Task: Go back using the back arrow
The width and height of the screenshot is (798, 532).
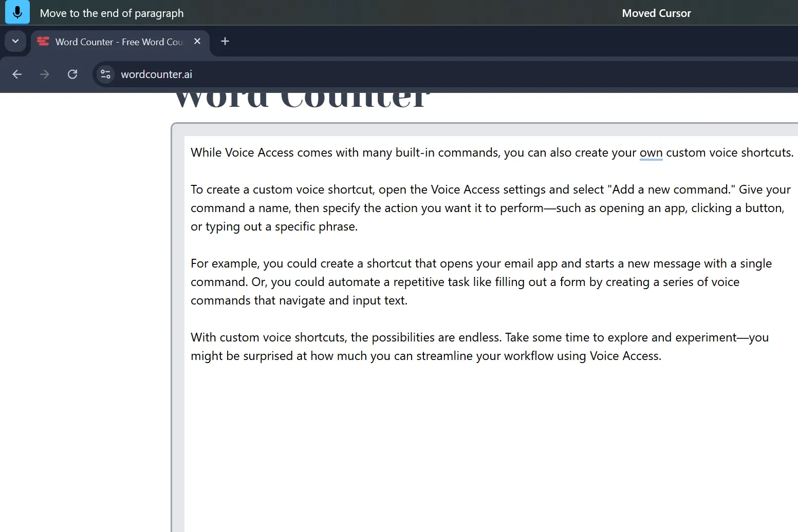Action: [17, 74]
